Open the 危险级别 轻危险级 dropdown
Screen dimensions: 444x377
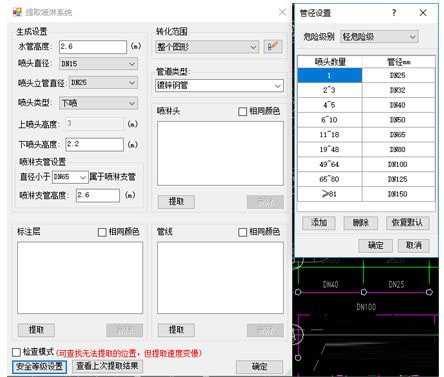coord(379,37)
